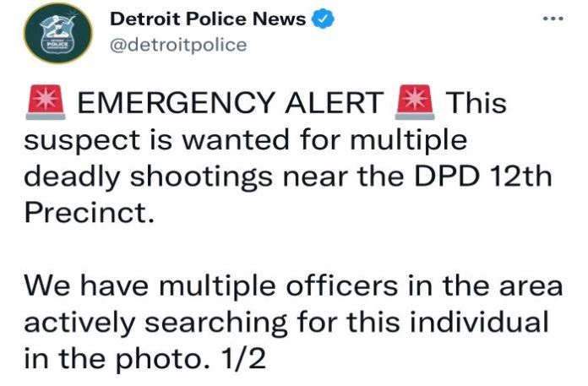Click the 1/2 thread indicator
Screen dimensions: 588x386
[x=243, y=358]
